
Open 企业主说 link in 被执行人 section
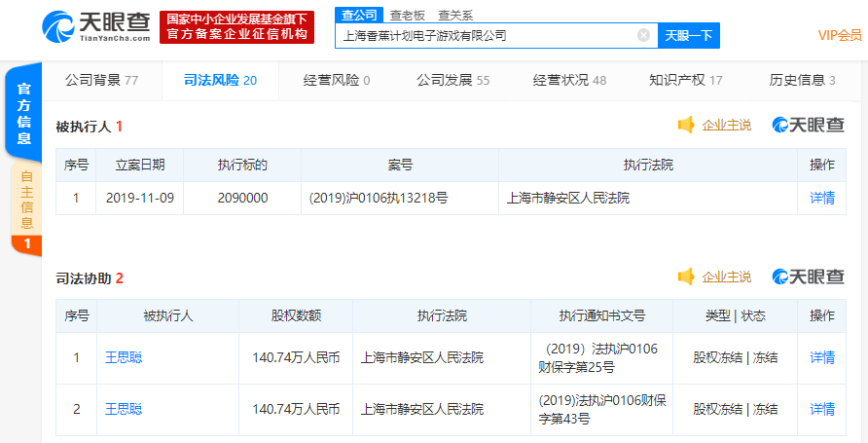726,126
